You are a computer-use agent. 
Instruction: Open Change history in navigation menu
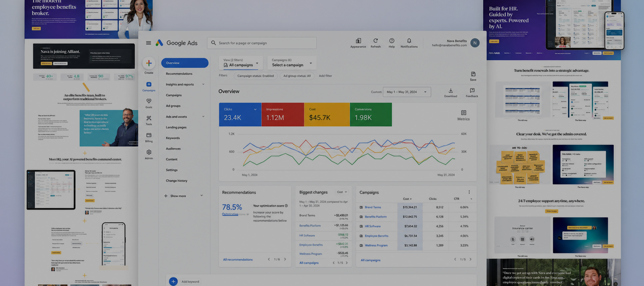click(176, 181)
